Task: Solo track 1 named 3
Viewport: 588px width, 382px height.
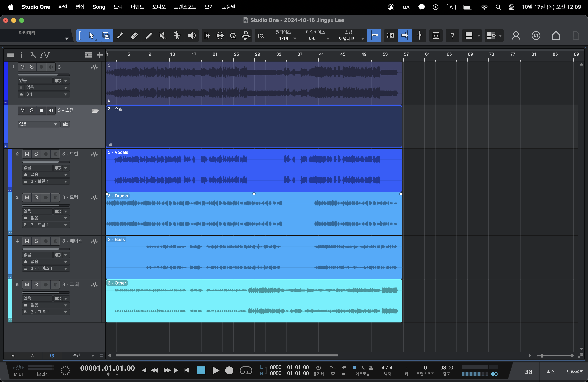Action: pos(32,67)
